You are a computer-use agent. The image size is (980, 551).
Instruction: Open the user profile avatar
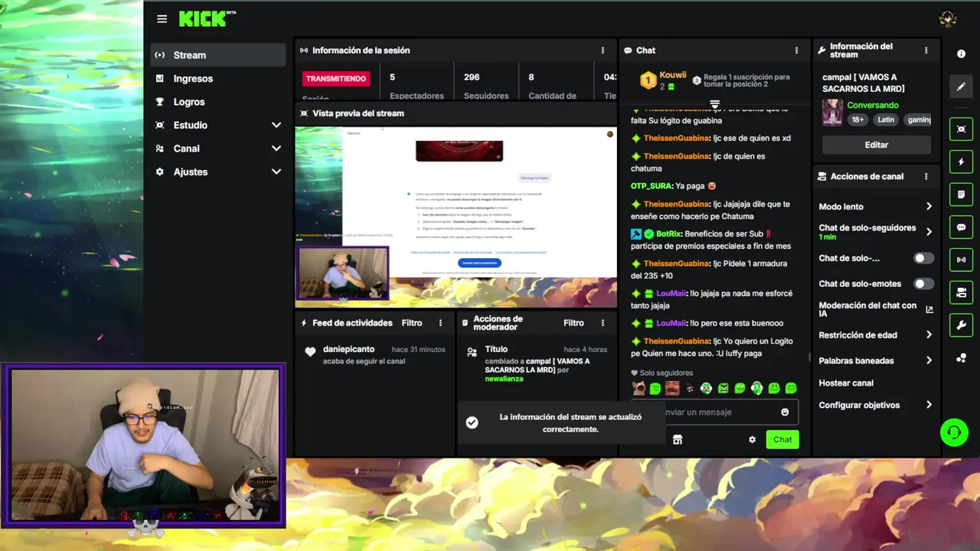tap(947, 19)
